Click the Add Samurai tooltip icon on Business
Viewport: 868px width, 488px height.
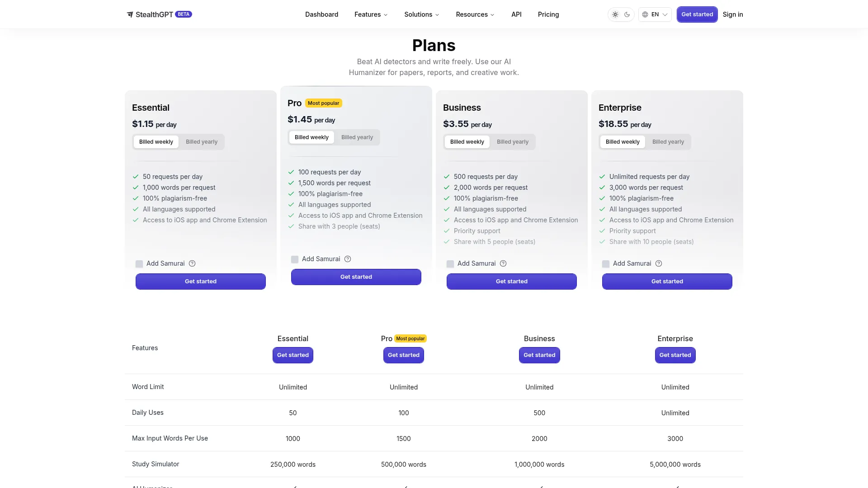(x=503, y=263)
